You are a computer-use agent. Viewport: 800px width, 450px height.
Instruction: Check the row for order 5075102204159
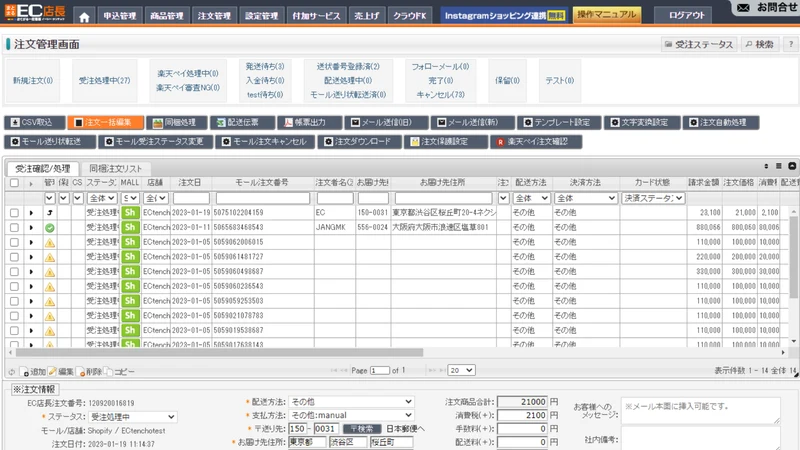tap(14, 213)
